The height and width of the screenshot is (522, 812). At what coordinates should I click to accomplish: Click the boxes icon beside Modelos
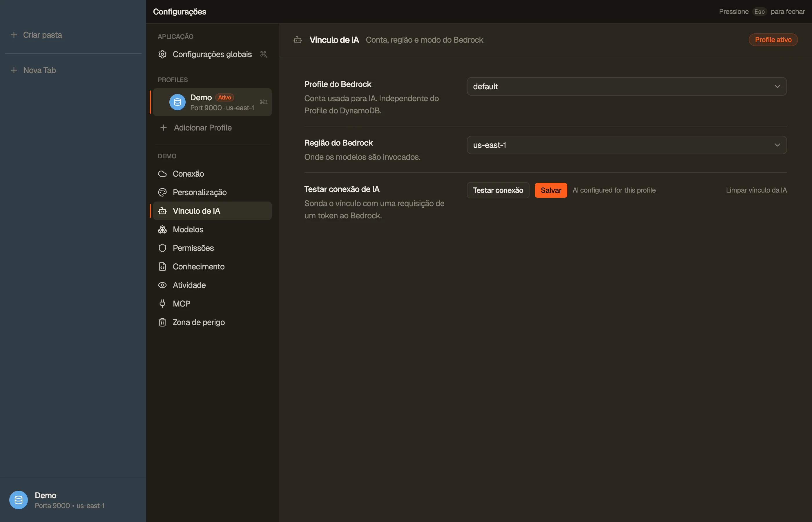[162, 229]
